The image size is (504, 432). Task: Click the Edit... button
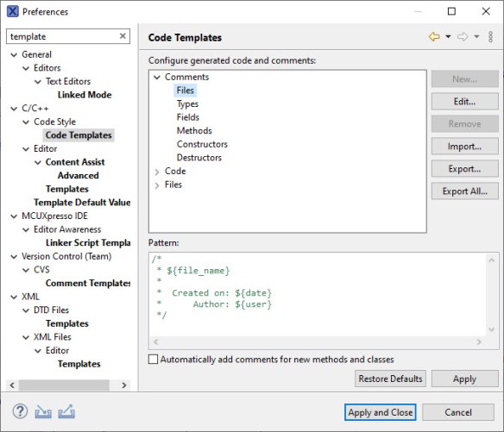pos(465,102)
